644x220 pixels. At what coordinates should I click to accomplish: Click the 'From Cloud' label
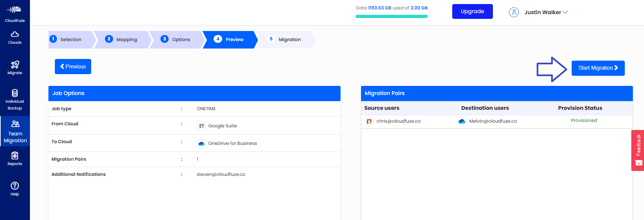point(65,124)
